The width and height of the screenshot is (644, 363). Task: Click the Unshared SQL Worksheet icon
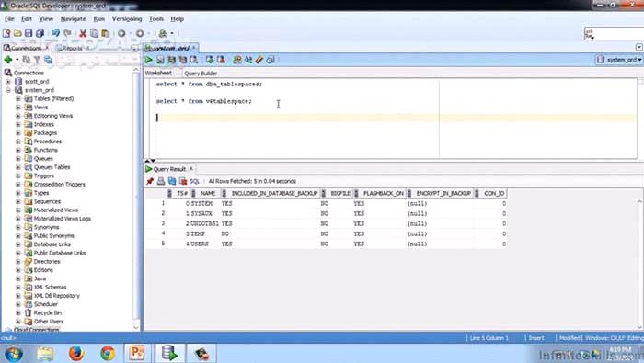click(x=237, y=60)
